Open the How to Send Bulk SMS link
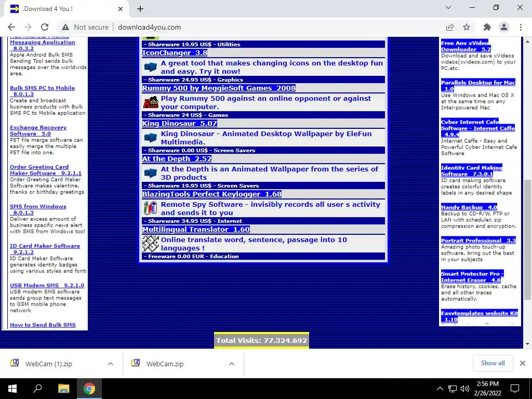 coord(43,325)
